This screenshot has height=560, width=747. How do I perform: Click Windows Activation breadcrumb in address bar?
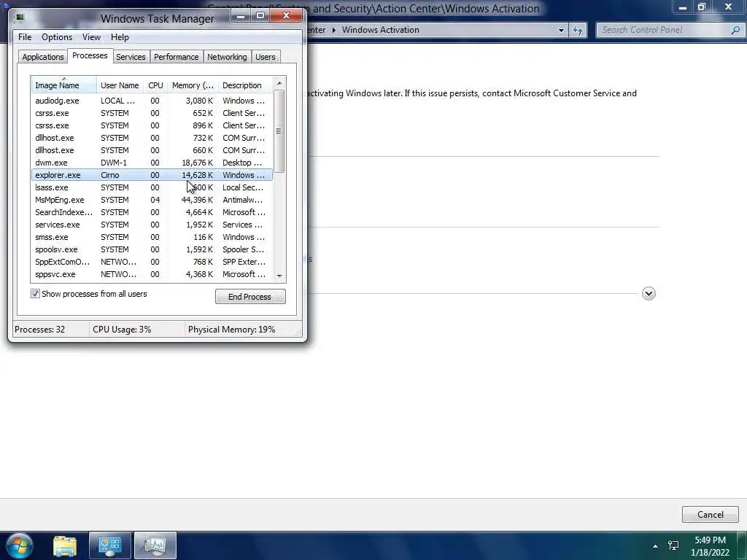pyautogui.click(x=380, y=30)
